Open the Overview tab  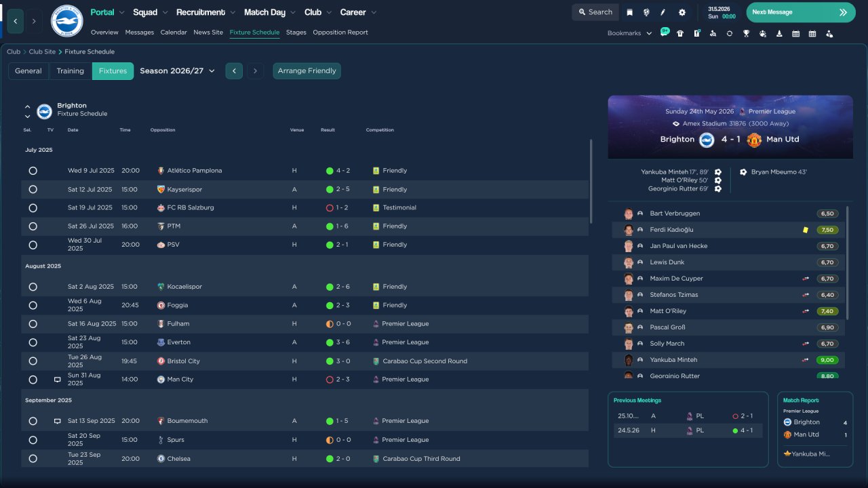point(104,33)
